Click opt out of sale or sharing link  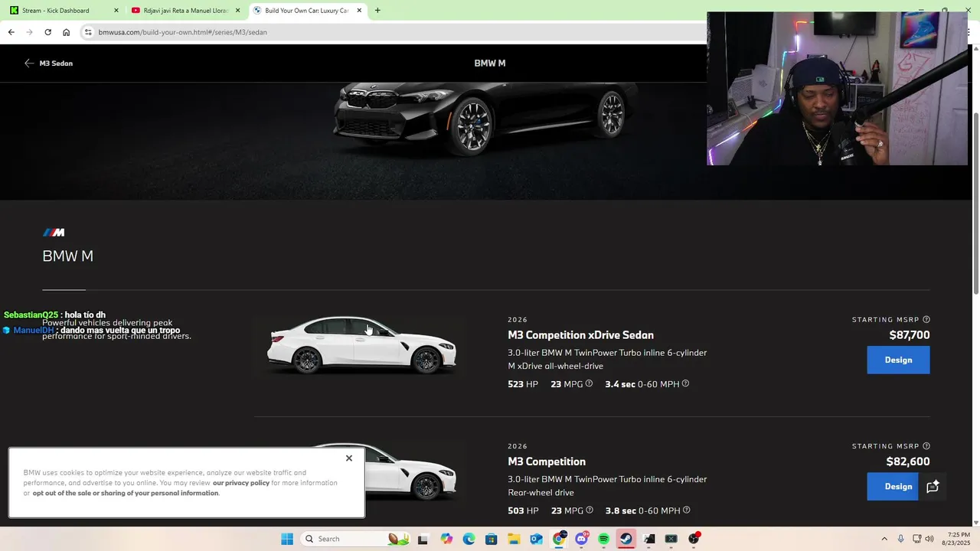tap(126, 493)
